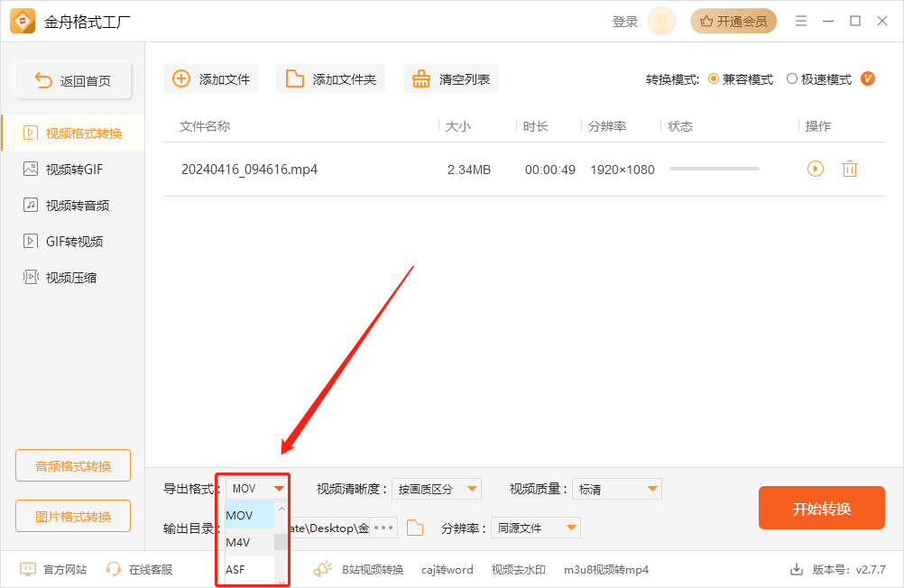The width and height of the screenshot is (904, 588).
Task: Click the 添加文件 plus icon
Action: click(181, 79)
